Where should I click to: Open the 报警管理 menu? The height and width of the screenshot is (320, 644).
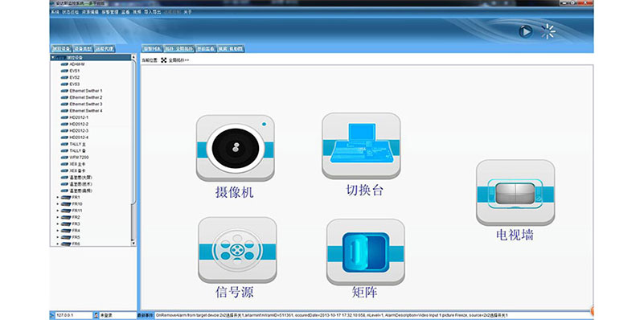(x=109, y=12)
